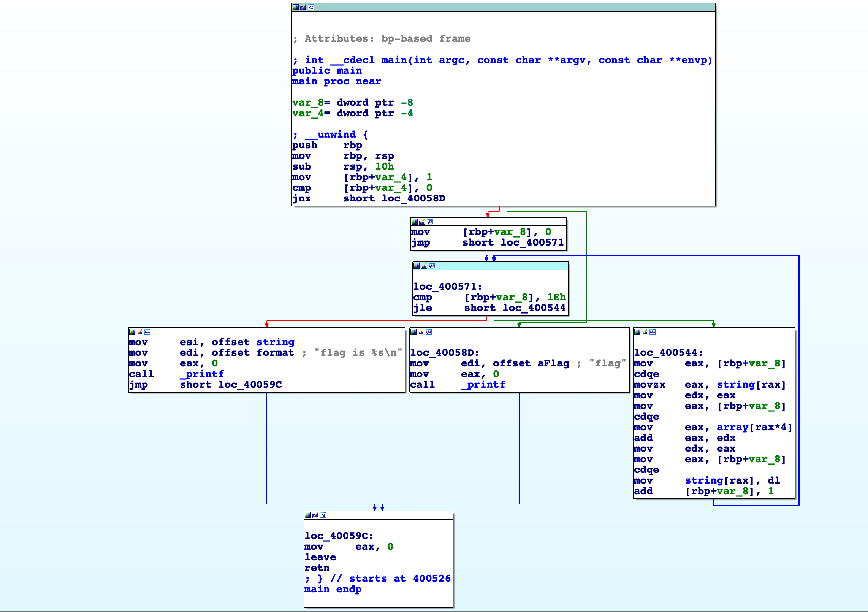This screenshot has width=868, height=612.
Task: Click pencil edit icon on loc_400544 block
Action: coord(645,332)
